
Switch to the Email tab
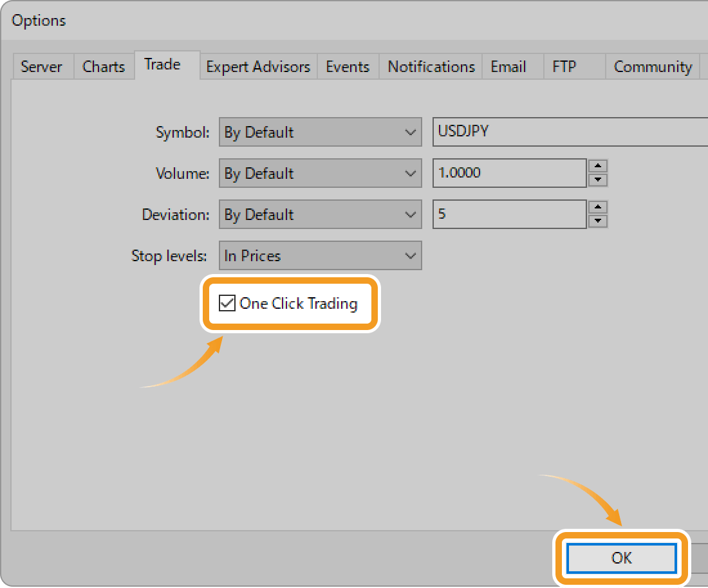(507, 66)
